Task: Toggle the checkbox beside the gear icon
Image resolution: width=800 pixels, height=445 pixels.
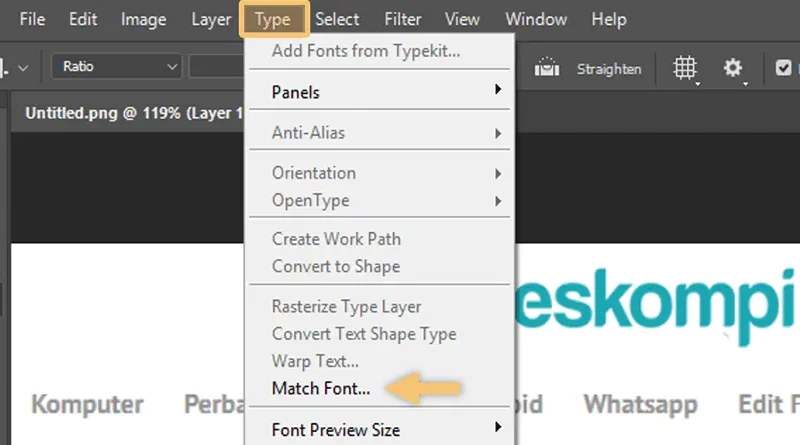Action: point(783,68)
